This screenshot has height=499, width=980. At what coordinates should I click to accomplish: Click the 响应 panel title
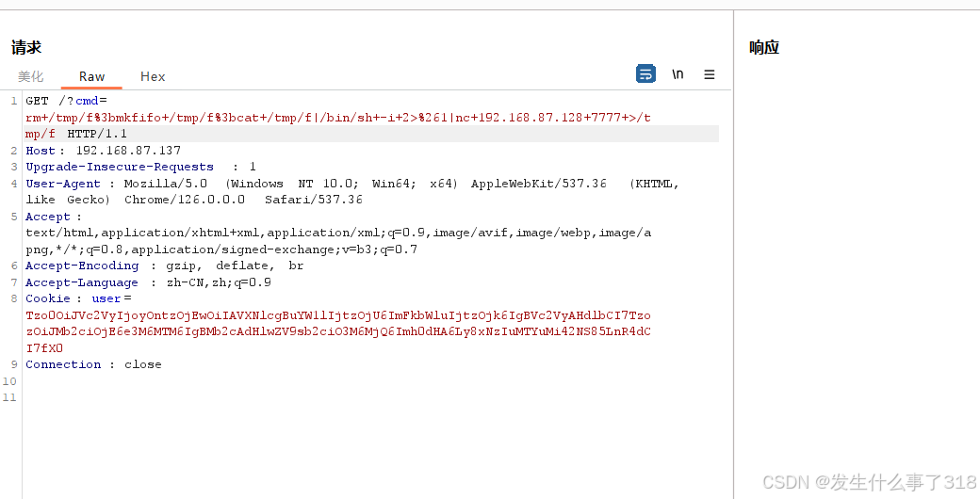764,47
